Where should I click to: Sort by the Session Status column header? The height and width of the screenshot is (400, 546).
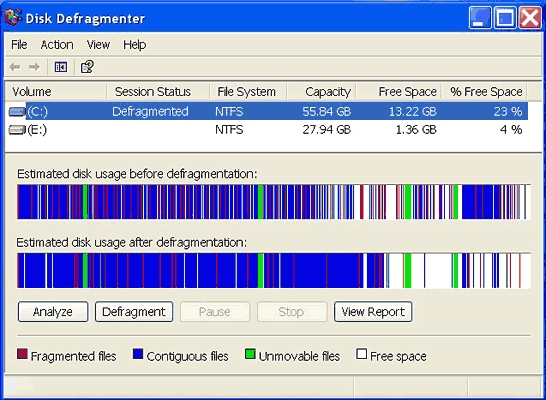[158, 92]
